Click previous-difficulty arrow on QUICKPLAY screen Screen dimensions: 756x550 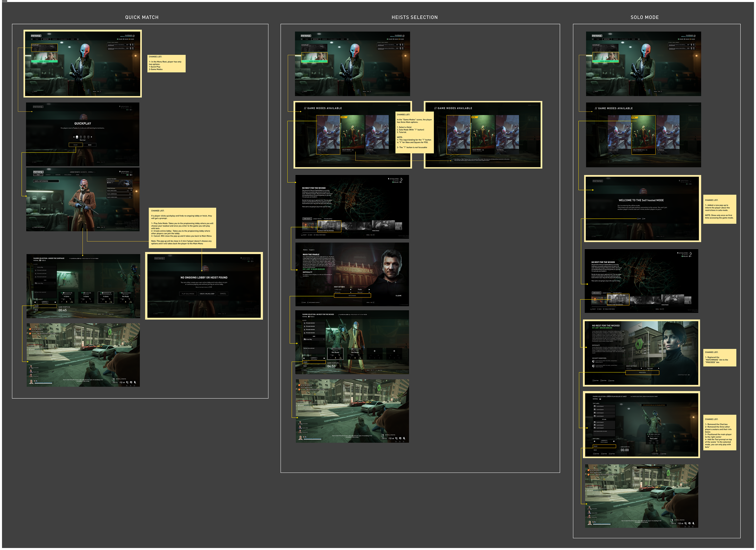[x=74, y=137]
